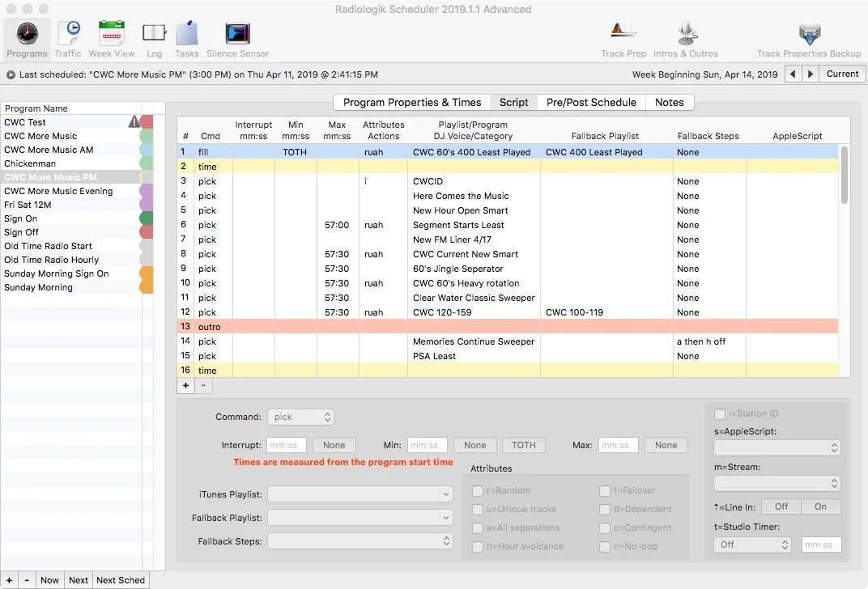Check the d=Dependent attribute

click(x=605, y=510)
